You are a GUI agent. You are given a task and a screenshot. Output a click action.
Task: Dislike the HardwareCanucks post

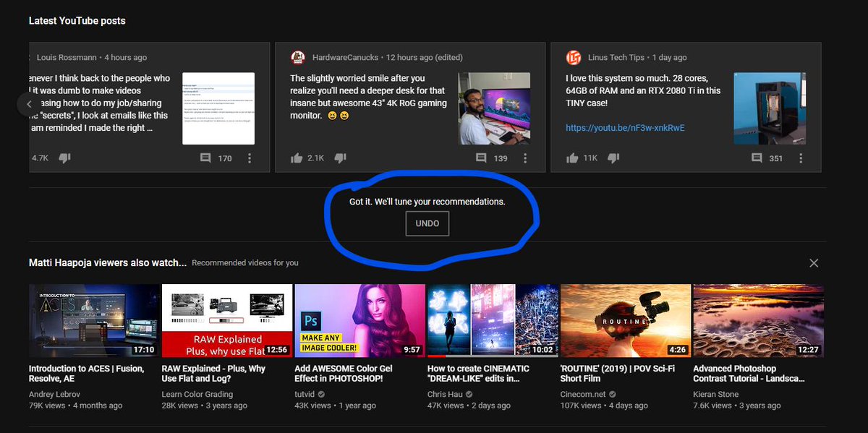341,158
